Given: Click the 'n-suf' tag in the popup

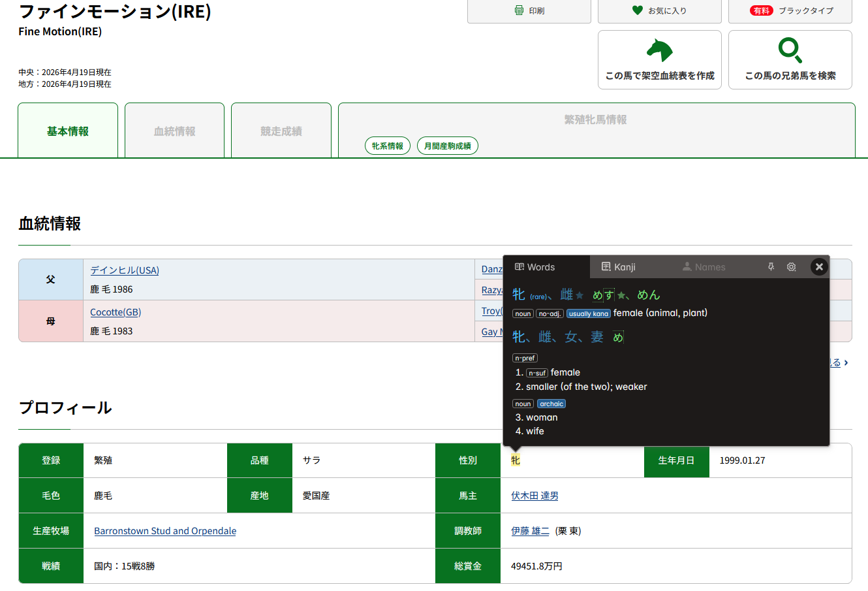Looking at the screenshot, I should coord(537,373).
